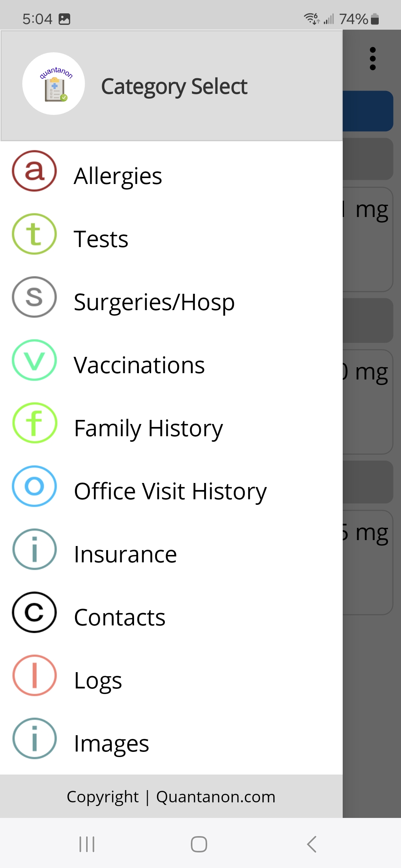Open the Allergies category
Screen dimensions: 401x868
[118, 176]
